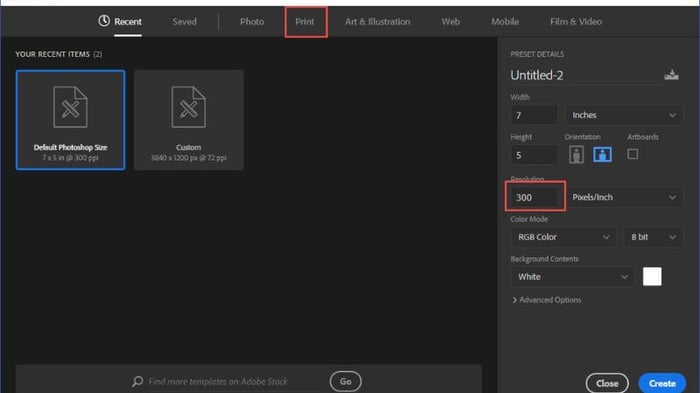
Task: Switch to the Web tab
Action: (x=450, y=21)
